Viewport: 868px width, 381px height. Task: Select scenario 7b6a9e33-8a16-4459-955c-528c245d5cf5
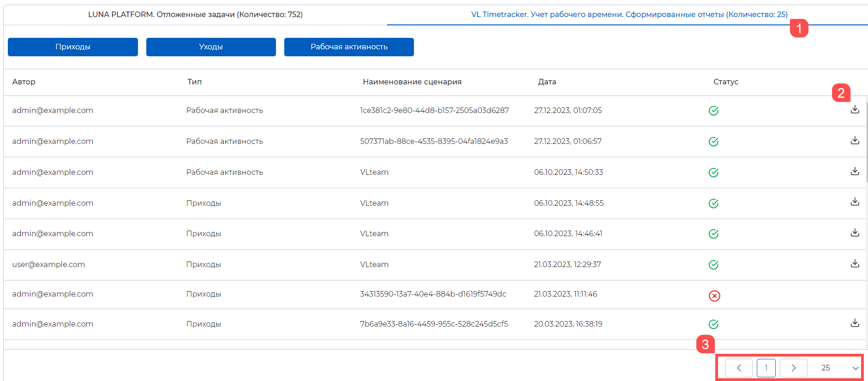click(x=434, y=324)
